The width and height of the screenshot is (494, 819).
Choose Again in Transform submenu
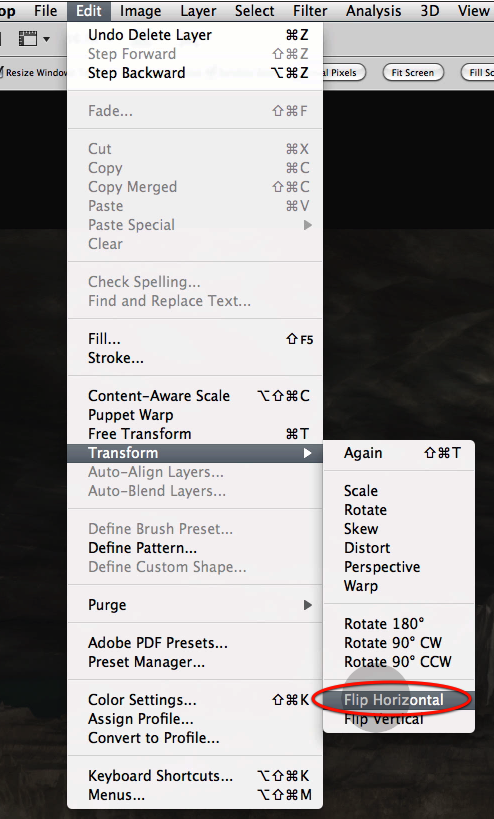coord(399,453)
